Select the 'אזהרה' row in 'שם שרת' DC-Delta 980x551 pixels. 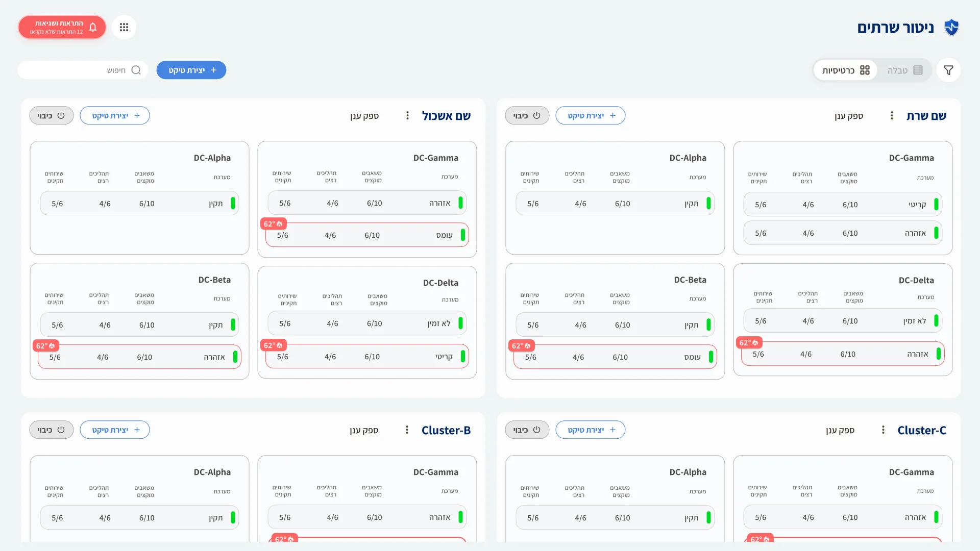pyautogui.click(x=843, y=354)
